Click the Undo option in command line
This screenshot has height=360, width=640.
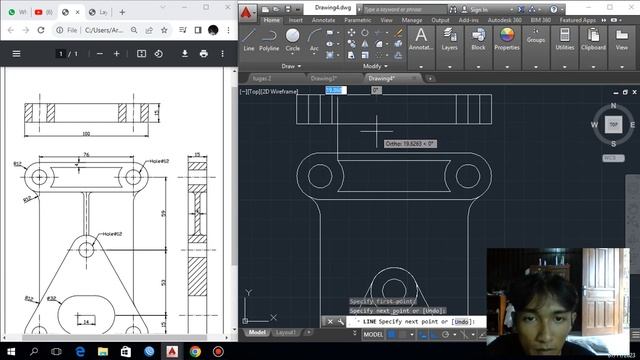[x=461, y=322]
